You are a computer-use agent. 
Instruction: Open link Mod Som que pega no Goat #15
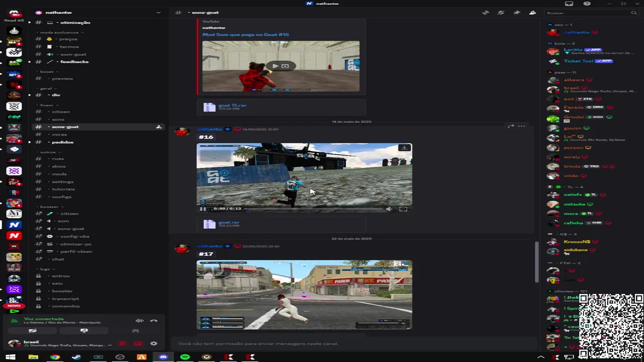coord(246,35)
